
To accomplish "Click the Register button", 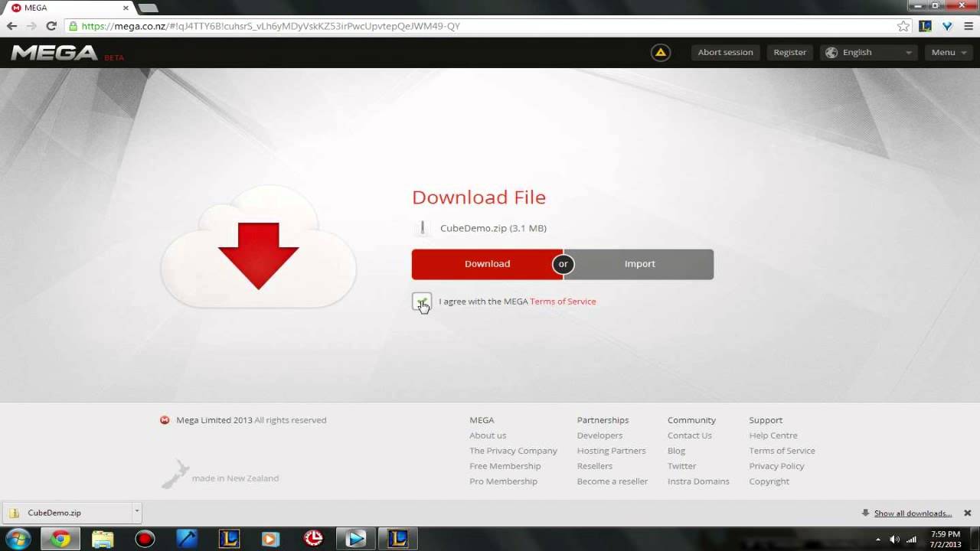I will 789,52.
